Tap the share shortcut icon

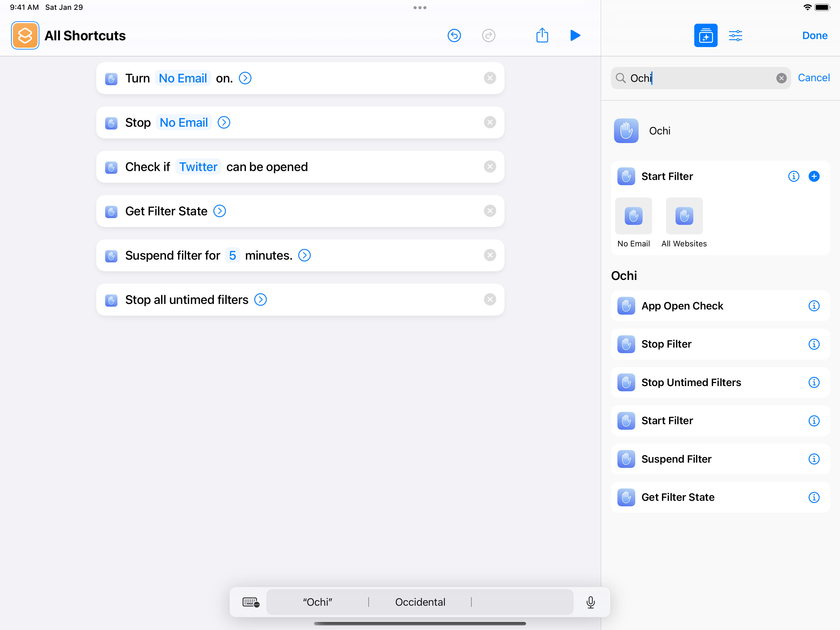tap(542, 36)
